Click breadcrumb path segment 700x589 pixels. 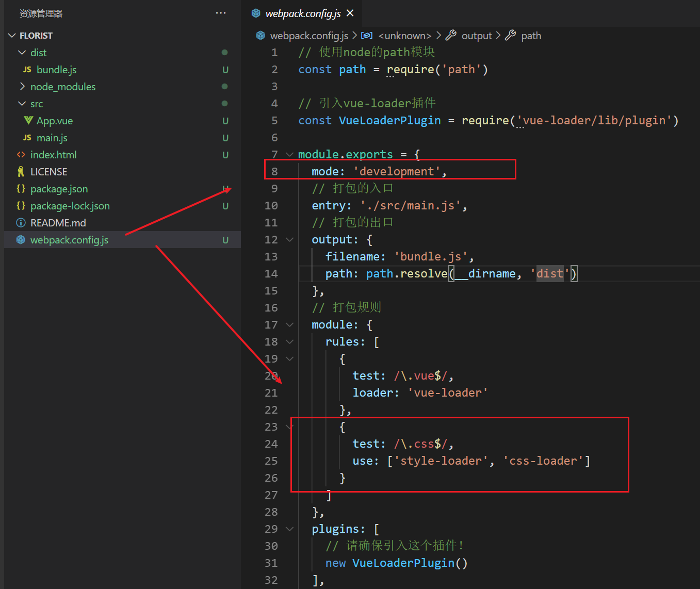(531, 36)
